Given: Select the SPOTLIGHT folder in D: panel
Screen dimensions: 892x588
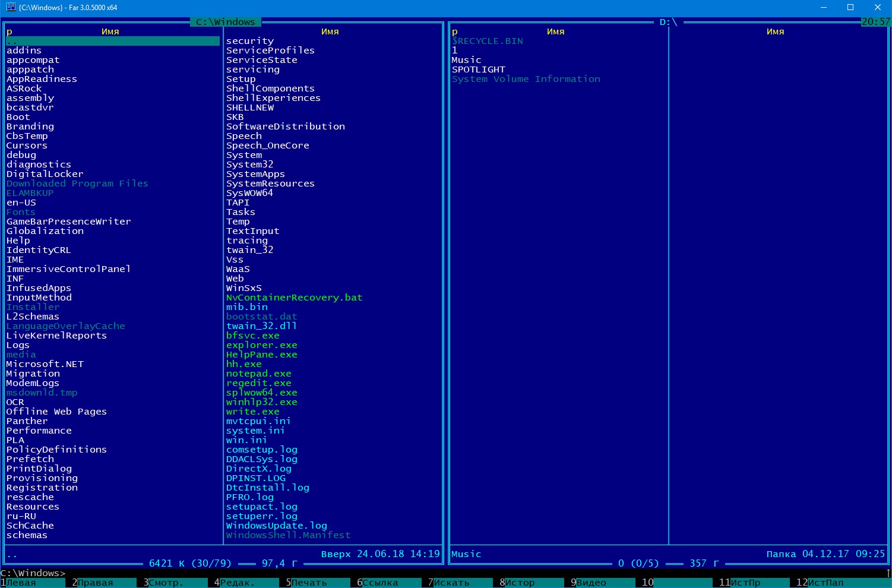Looking at the screenshot, I should [x=479, y=69].
